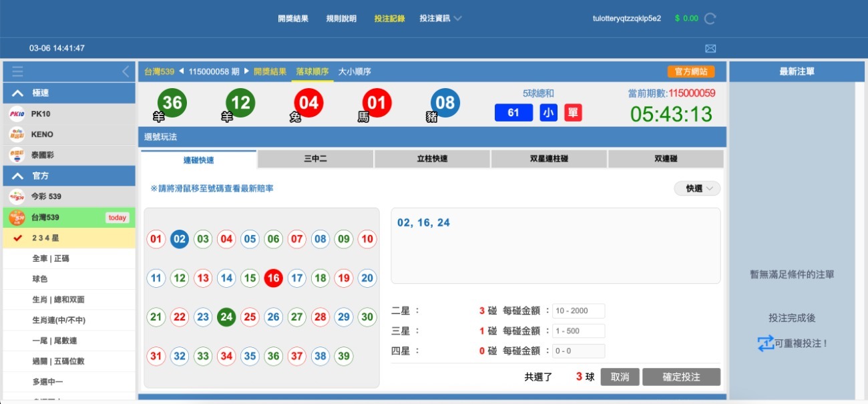The width and height of the screenshot is (868, 404).
Task: Click the envelope message icon
Action: click(x=710, y=47)
